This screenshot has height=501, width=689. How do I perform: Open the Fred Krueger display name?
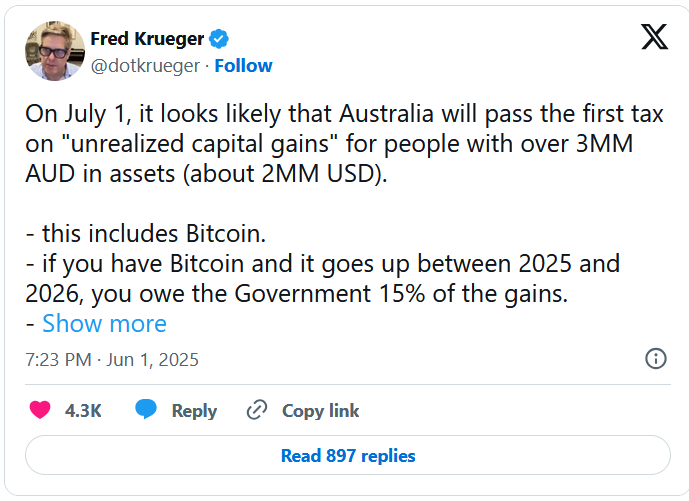147,39
